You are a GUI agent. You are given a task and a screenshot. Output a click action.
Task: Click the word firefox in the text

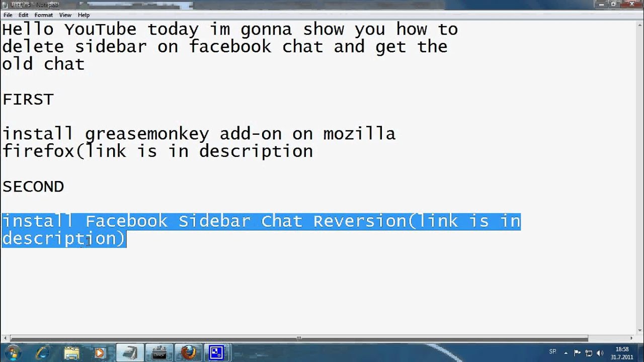tap(39, 151)
